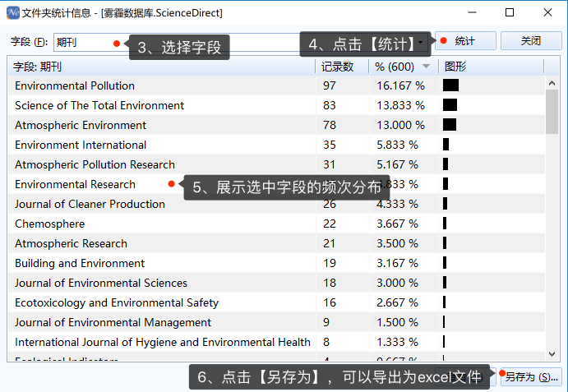Click the bar graphic for Atmospheric Environment
568x392 pixels.
click(450, 125)
